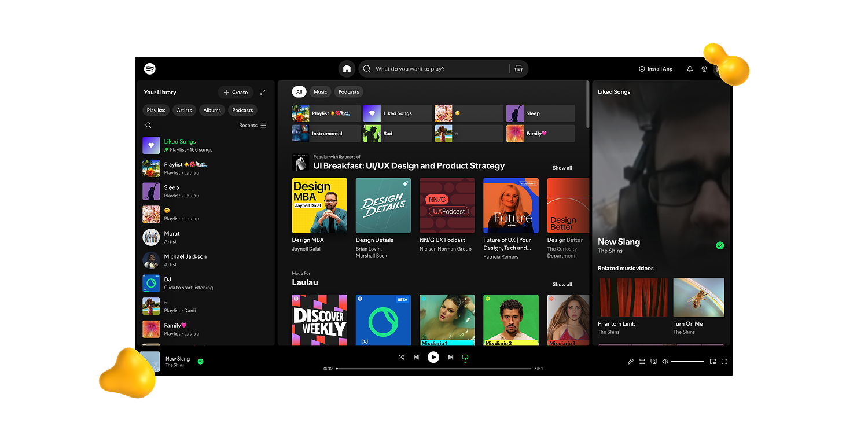Open the NN/G UX Podcast card

447,215
